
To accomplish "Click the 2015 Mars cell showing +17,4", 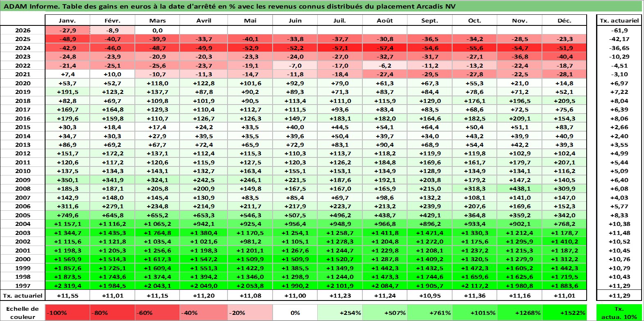I will [x=157, y=127].
